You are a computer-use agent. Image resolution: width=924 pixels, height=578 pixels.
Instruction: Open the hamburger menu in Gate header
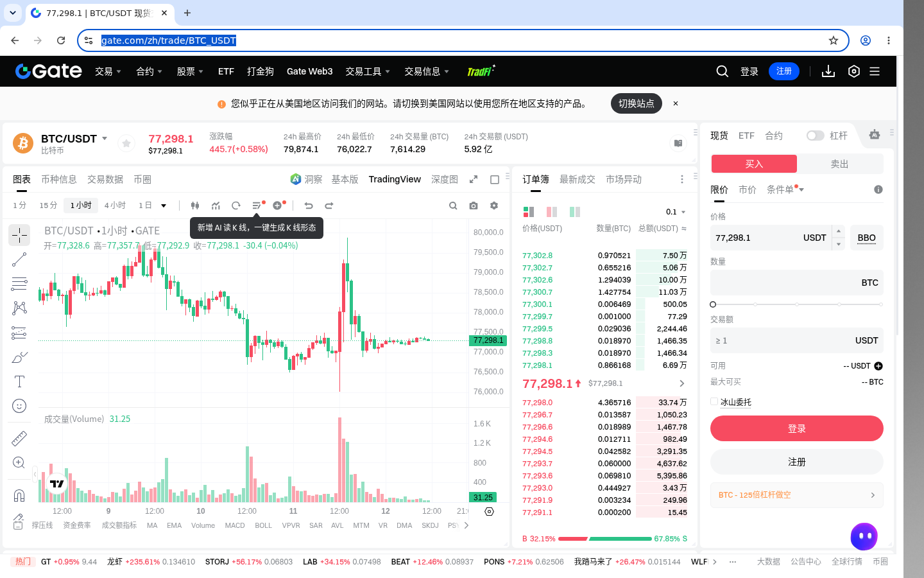point(875,71)
